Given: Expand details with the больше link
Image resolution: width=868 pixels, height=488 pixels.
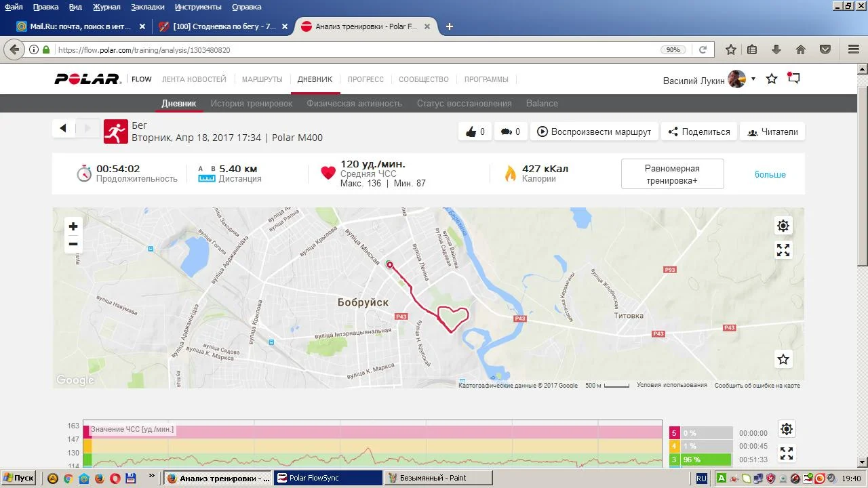Looking at the screenshot, I should point(770,174).
